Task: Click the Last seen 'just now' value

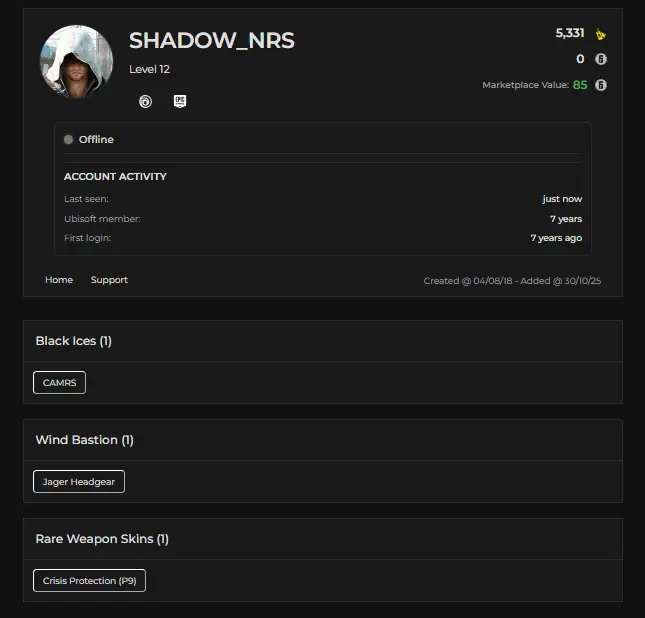Action: [562, 199]
